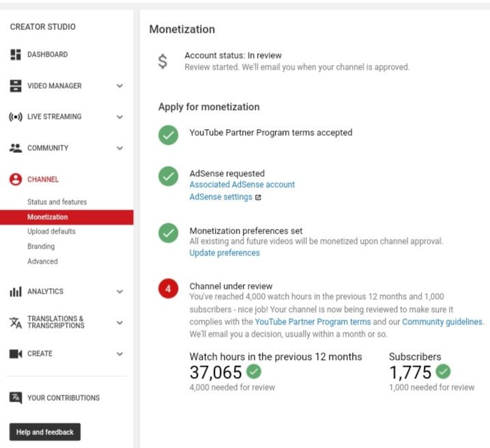Screen dimensions: 490x448
Task: Click the Update preferences link
Action: click(x=225, y=253)
